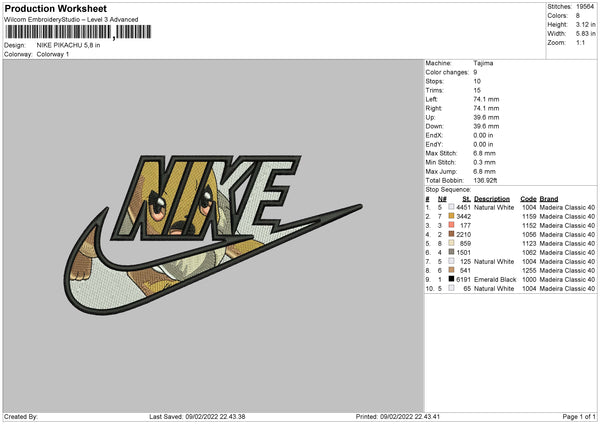600x424 pixels.
Task: Click the 'Emerald Black' description
Action: click(495, 279)
